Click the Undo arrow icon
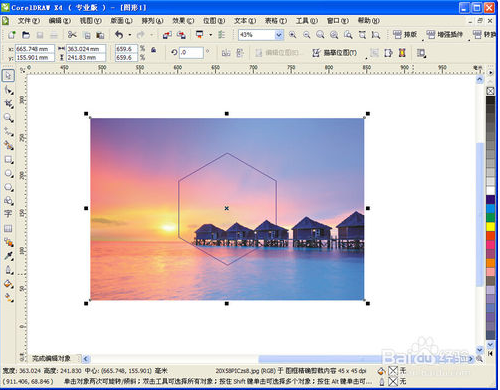This screenshot has width=500, height=390. [x=119, y=35]
